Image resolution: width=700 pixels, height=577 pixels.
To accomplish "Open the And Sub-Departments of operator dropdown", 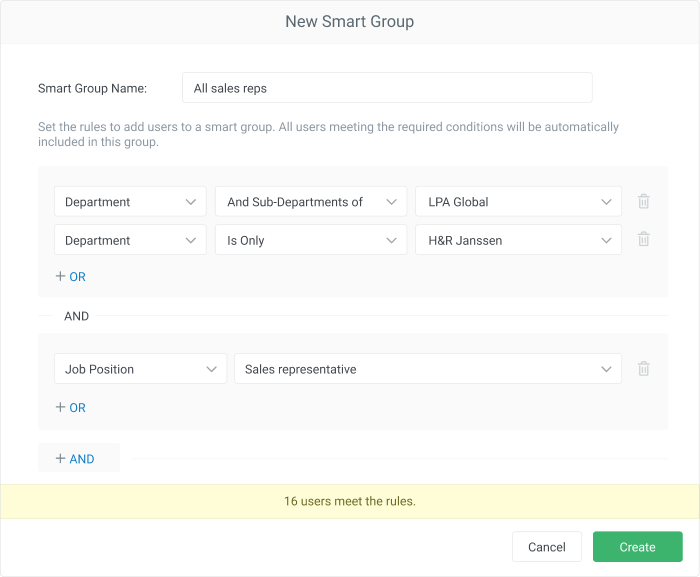I will (311, 202).
